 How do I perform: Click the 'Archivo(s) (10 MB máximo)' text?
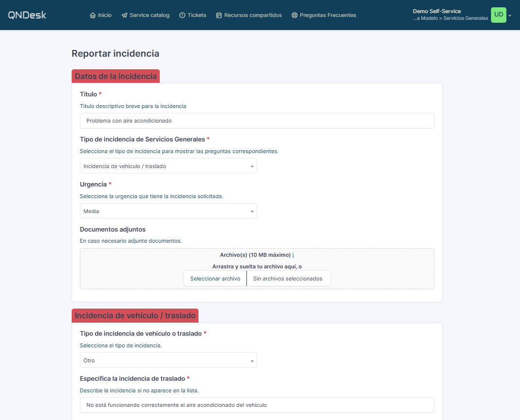pos(255,255)
